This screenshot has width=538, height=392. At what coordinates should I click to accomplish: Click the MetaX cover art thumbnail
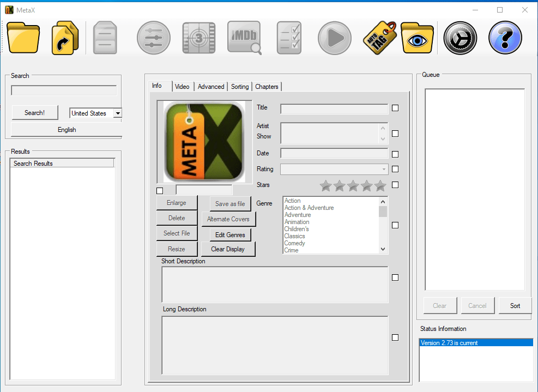[x=204, y=142]
